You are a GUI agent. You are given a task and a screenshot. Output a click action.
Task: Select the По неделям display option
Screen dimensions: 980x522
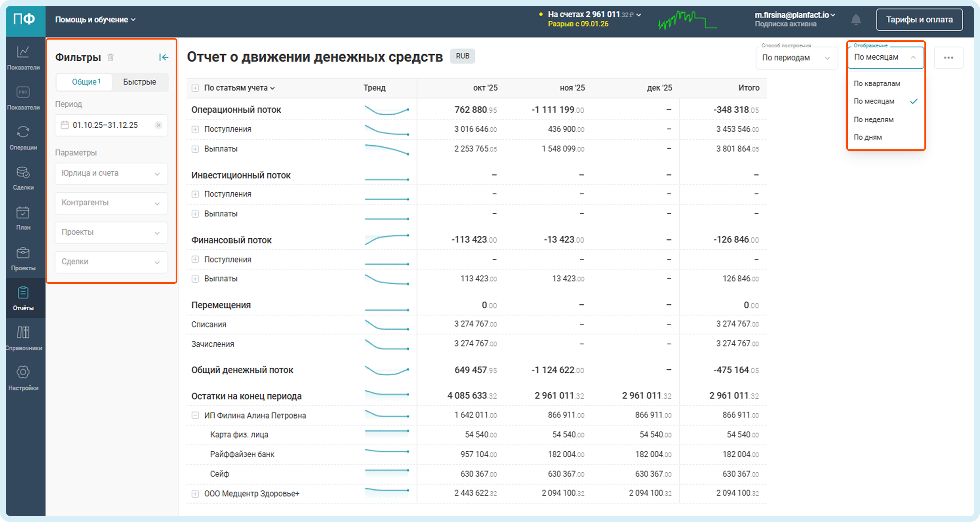click(x=874, y=119)
